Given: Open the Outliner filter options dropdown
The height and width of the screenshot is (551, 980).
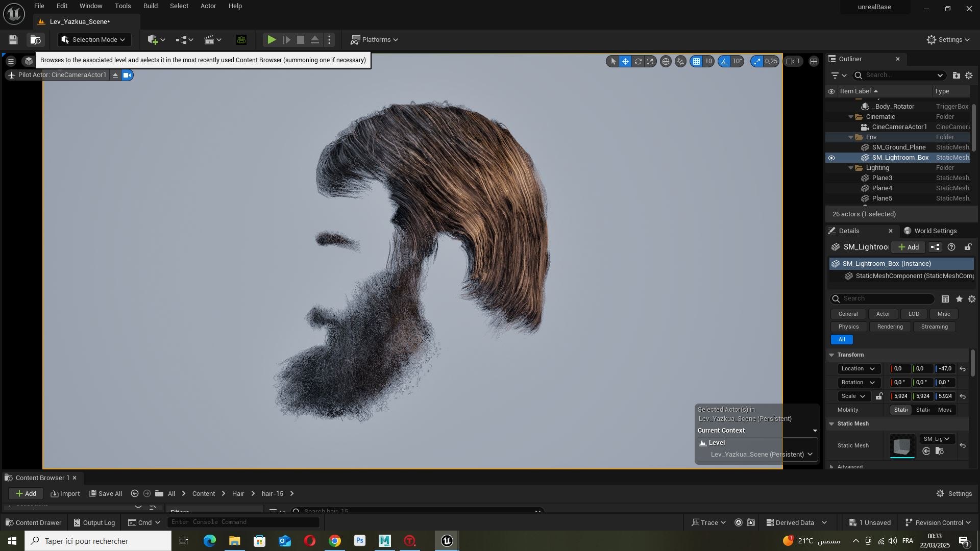Looking at the screenshot, I should pyautogui.click(x=839, y=76).
